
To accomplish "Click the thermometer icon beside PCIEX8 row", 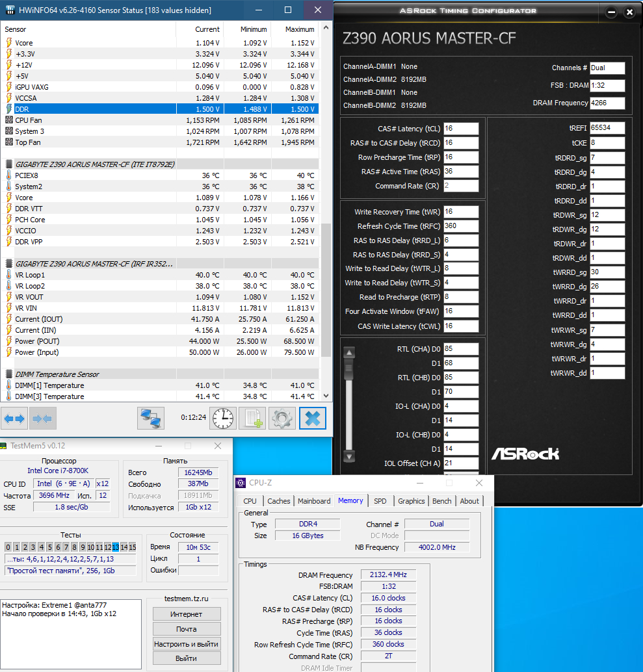I will (x=8, y=175).
